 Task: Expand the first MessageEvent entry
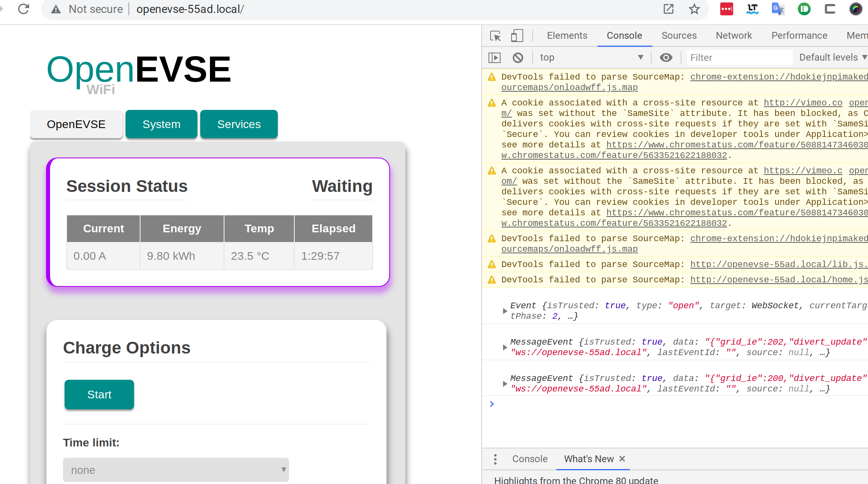[x=505, y=347]
